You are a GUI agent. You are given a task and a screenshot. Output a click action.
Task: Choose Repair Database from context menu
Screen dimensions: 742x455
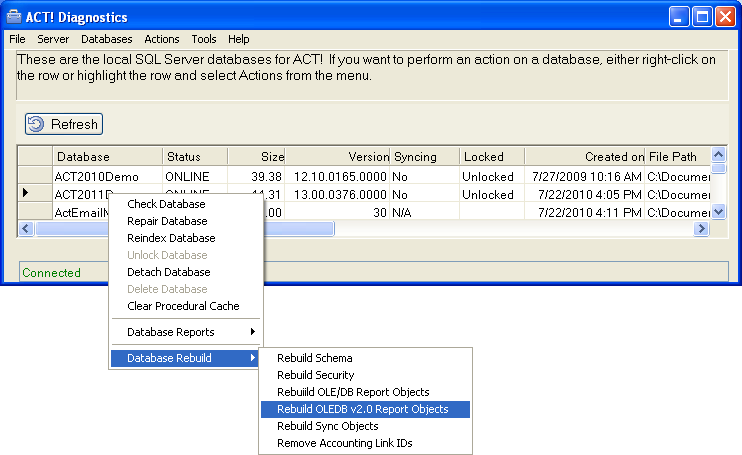186,221
